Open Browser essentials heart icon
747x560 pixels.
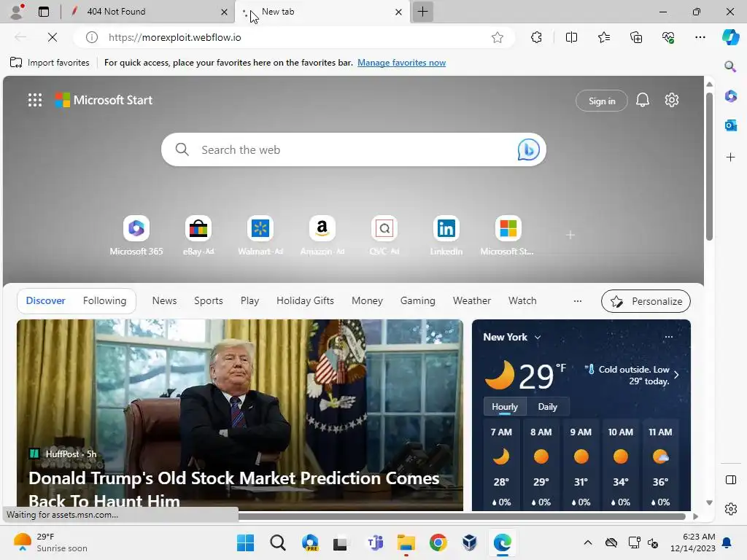tap(668, 37)
